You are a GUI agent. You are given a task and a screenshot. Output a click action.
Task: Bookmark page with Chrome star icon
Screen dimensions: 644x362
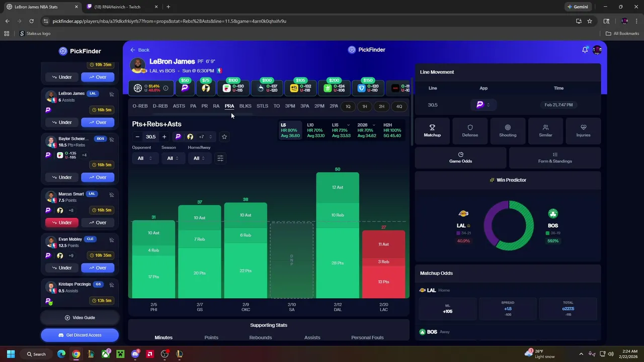tap(590, 21)
